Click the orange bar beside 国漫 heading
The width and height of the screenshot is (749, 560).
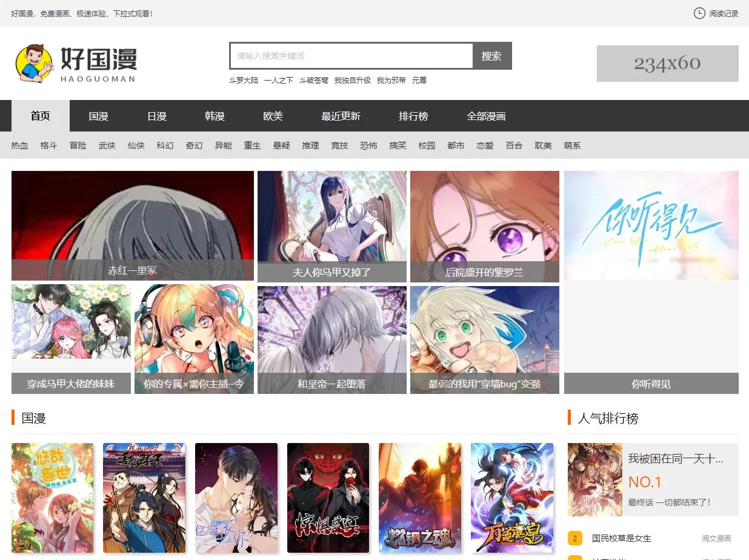click(x=13, y=418)
